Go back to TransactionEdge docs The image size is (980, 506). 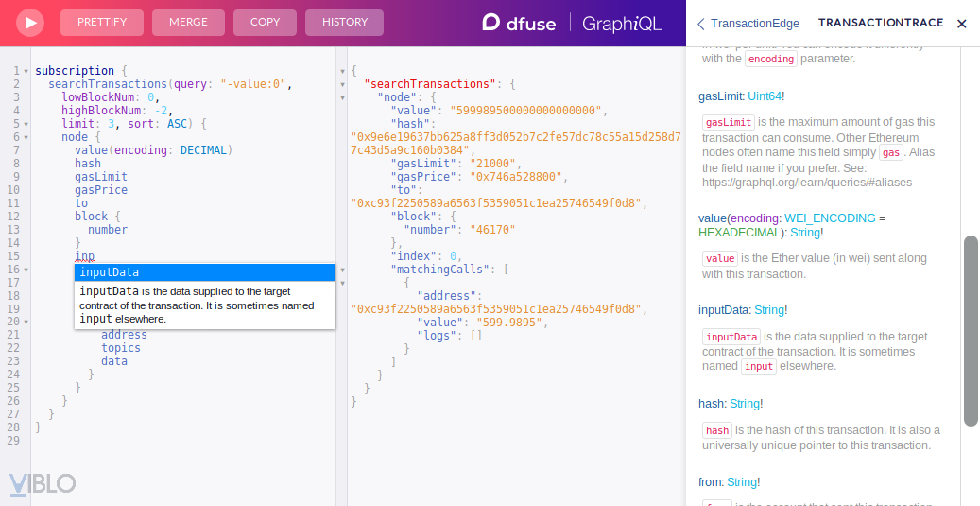pyautogui.click(x=748, y=24)
